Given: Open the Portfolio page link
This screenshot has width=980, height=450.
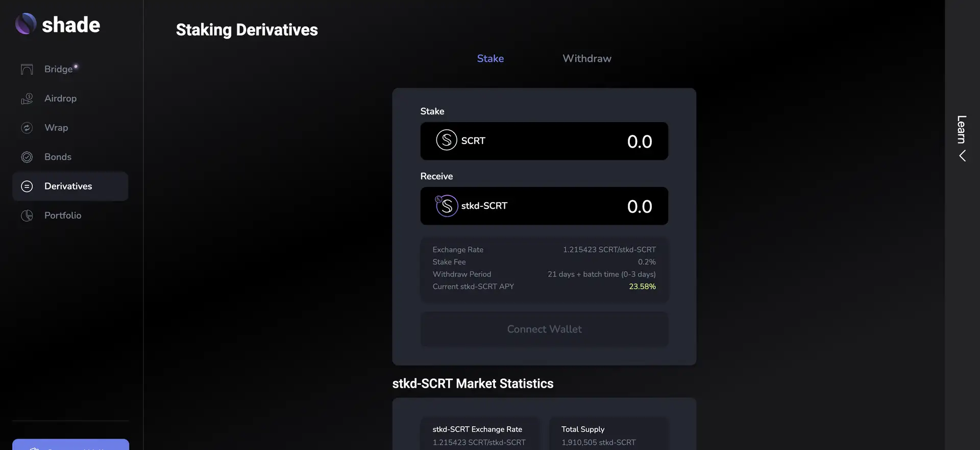Looking at the screenshot, I should pyautogui.click(x=63, y=216).
